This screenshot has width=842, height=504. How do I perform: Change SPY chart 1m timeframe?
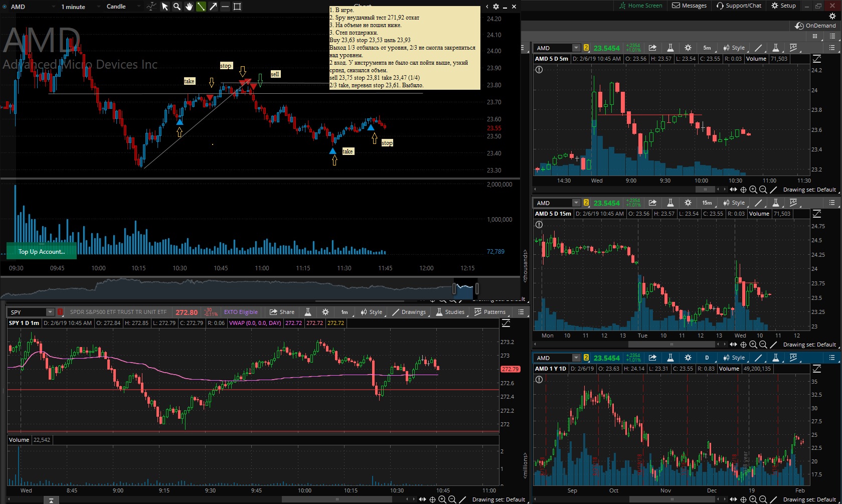(x=345, y=312)
